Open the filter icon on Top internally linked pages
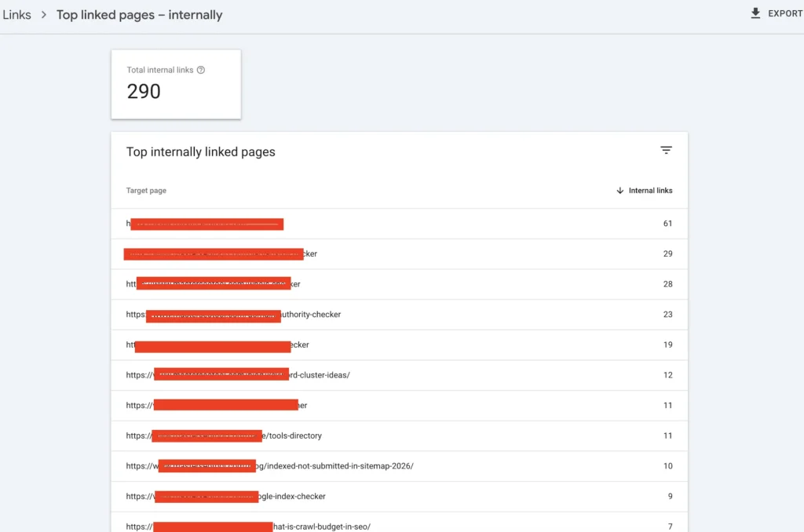This screenshot has width=804, height=532. point(666,150)
